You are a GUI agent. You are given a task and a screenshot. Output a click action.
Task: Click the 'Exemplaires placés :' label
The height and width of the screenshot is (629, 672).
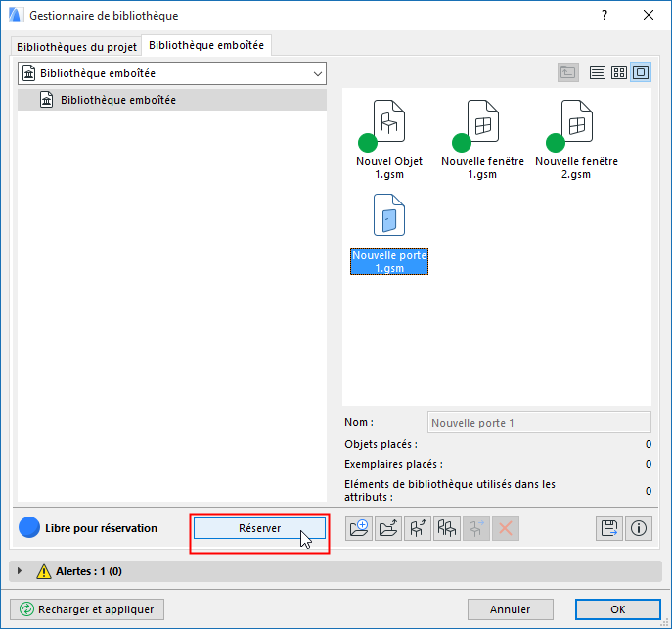(394, 464)
